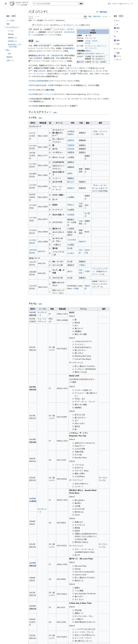138x644 pixels.
Task: Jump to 関連項目 in contents sidebar
Action: click(10, 57)
